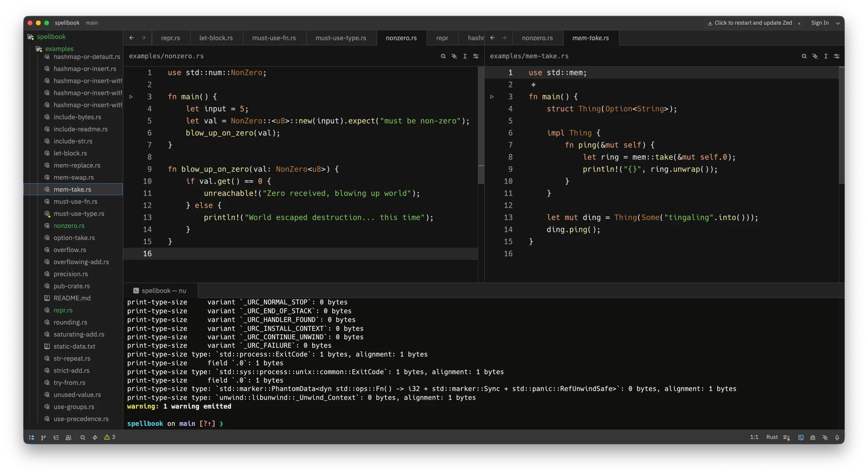Click to restart and update Zed
This screenshot has height=475, width=868.
(749, 23)
